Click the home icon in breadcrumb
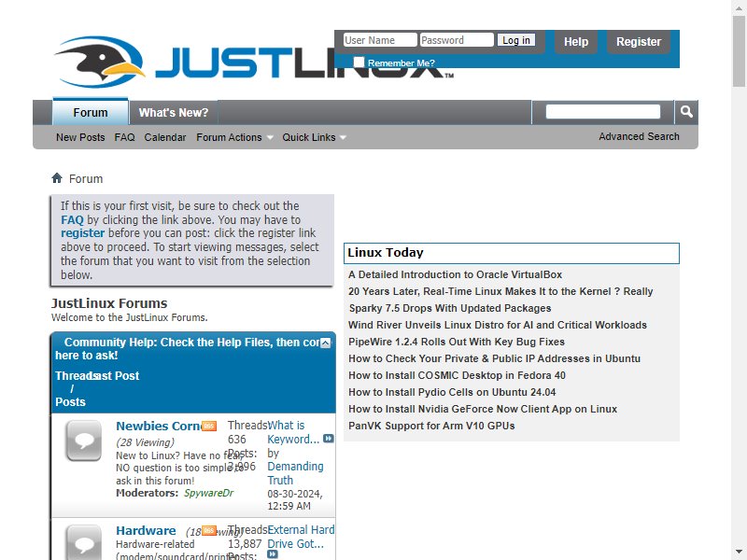 click(x=57, y=178)
